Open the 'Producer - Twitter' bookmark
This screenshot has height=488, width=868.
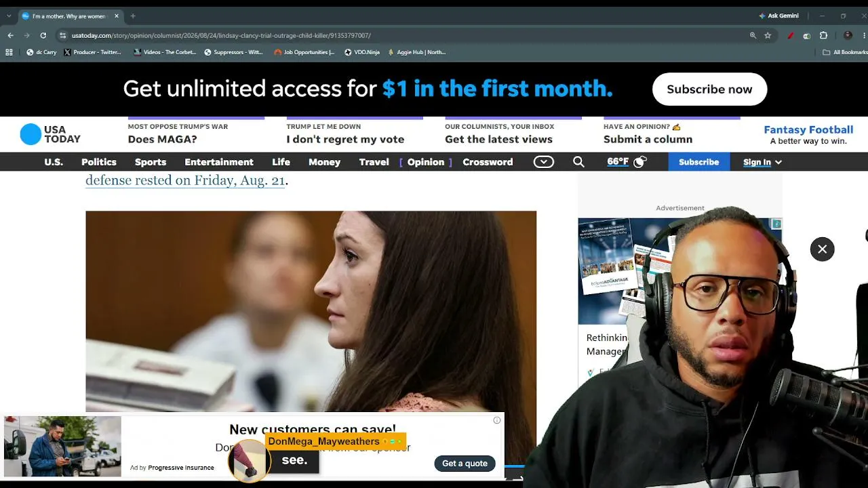pos(93,52)
